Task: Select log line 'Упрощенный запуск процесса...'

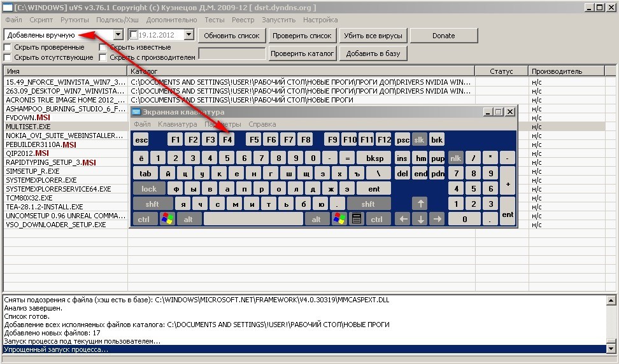Action: pyautogui.click(x=304, y=349)
